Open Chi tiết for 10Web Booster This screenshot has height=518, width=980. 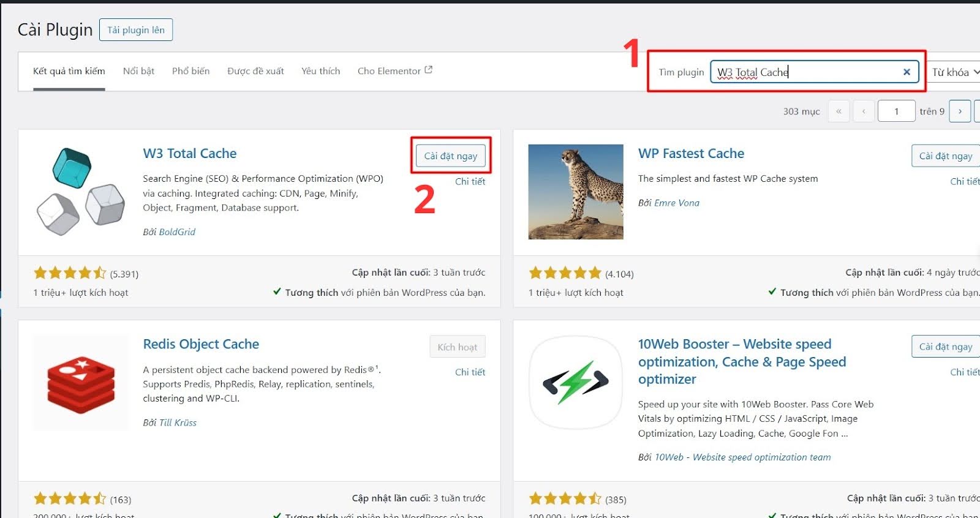[965, 372]
